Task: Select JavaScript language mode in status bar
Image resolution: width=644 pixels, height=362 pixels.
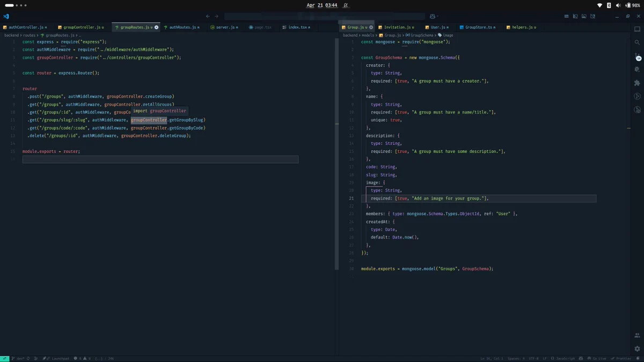Action: click(x=562, y=358)
